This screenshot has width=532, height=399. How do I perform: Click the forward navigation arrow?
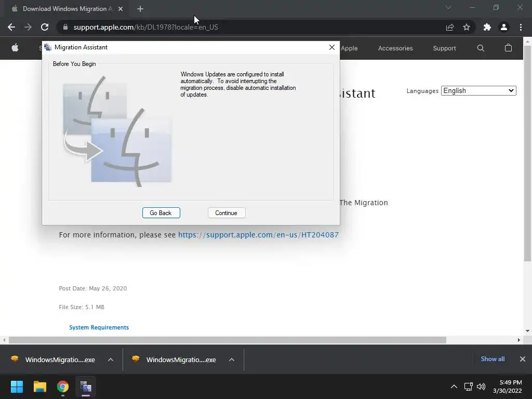point(28,27)
